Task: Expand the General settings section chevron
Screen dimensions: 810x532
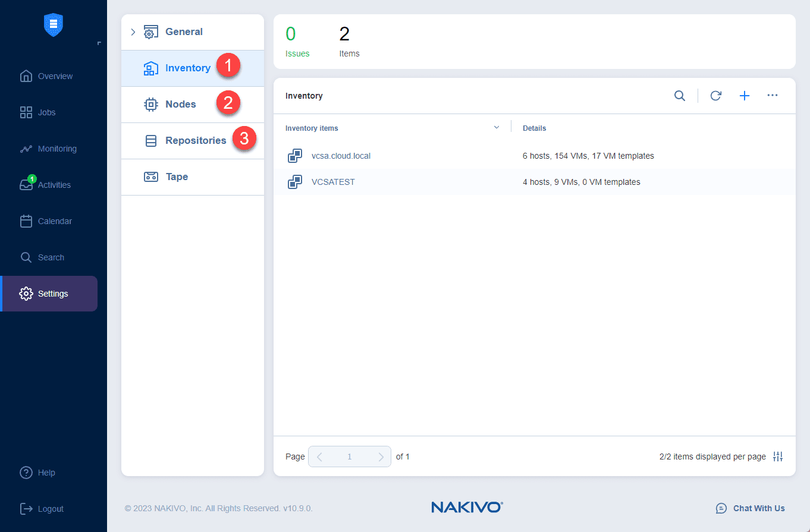Action: click(133, 32)
